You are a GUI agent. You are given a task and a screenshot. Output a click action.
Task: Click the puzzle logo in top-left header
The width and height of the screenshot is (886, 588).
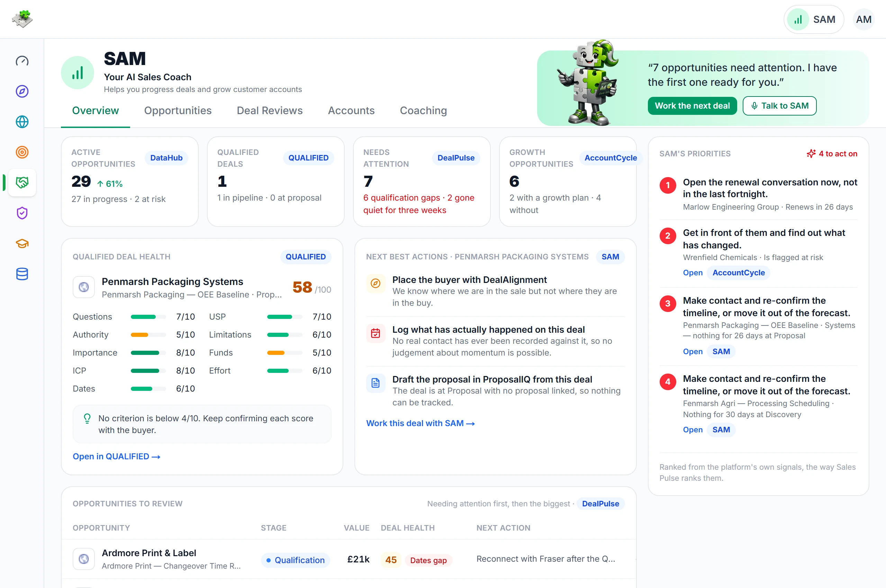coord(22,19)
